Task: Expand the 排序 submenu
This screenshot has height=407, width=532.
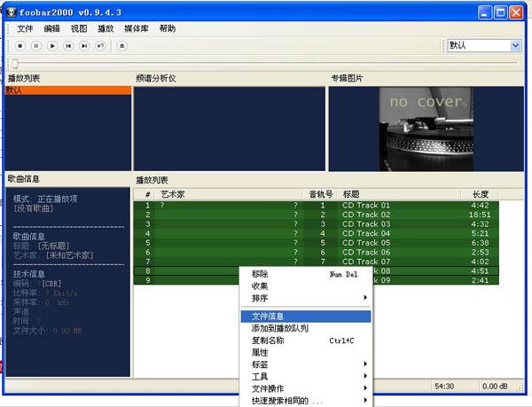Action: point(306,298)
